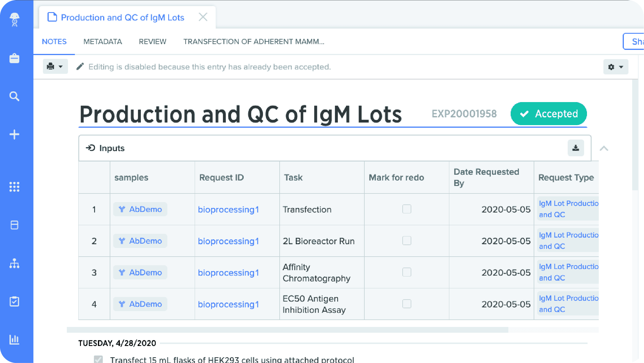Check Mark for redo for 2L Bioreactor Run

click(406, 241)
